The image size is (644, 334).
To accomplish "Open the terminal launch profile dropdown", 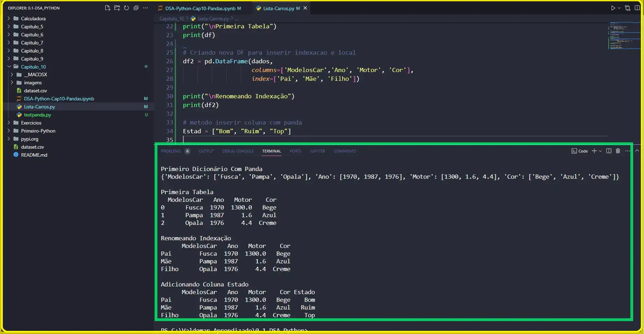I will [600, 151].
